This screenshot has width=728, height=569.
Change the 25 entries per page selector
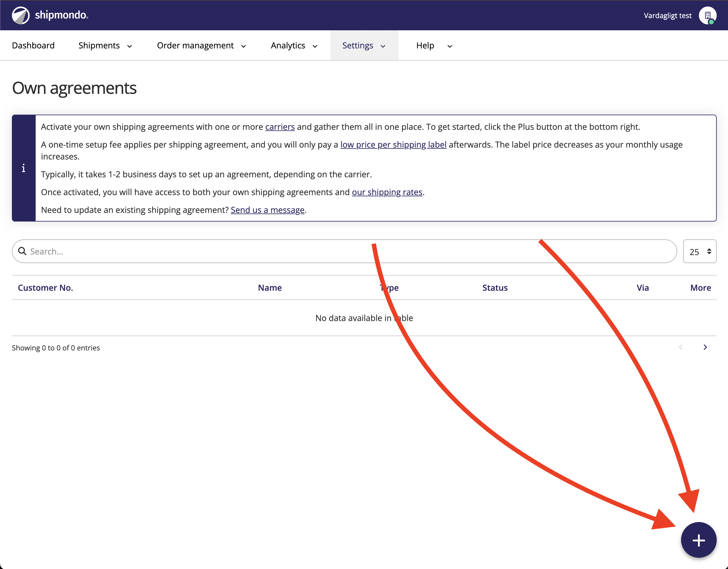click(x=699, y=252)
